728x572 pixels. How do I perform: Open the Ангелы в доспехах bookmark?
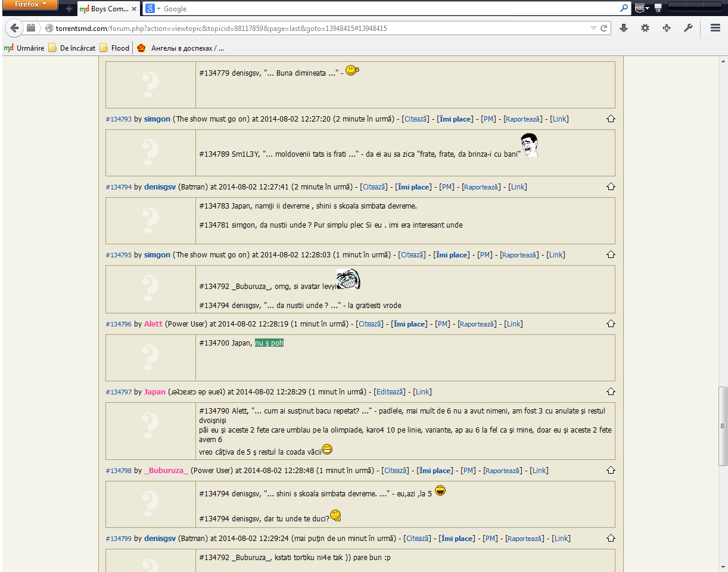(x=181, y=48)
